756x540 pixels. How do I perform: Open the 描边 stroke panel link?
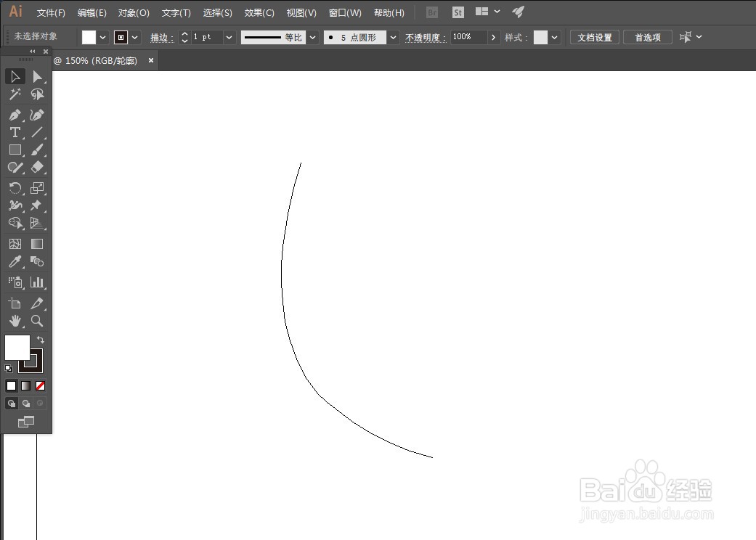coord(162,38)
